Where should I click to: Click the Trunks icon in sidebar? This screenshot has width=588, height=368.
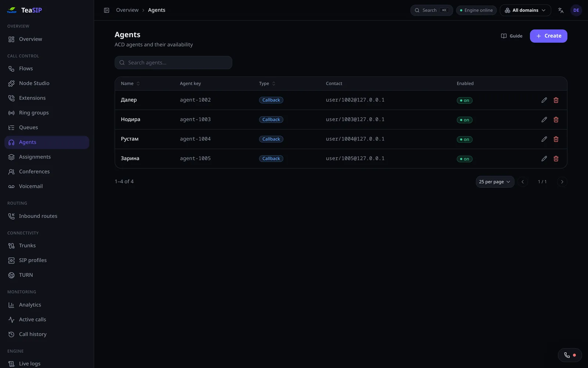pos(11,246)
